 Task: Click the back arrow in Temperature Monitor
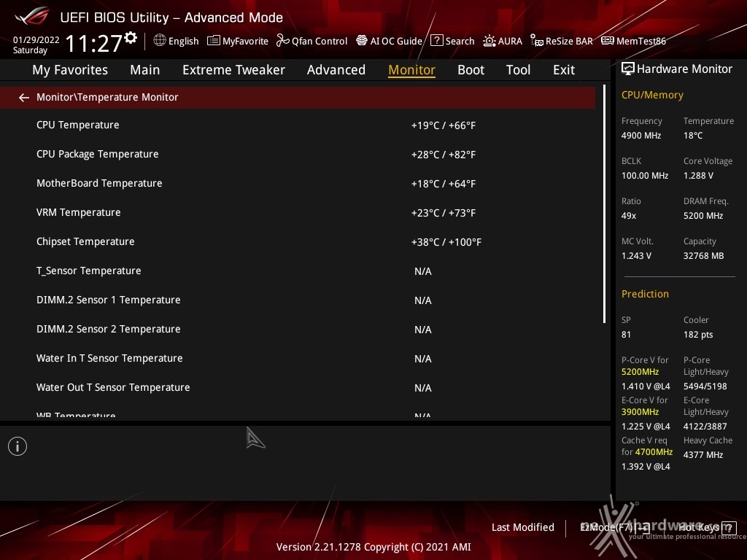24,98
